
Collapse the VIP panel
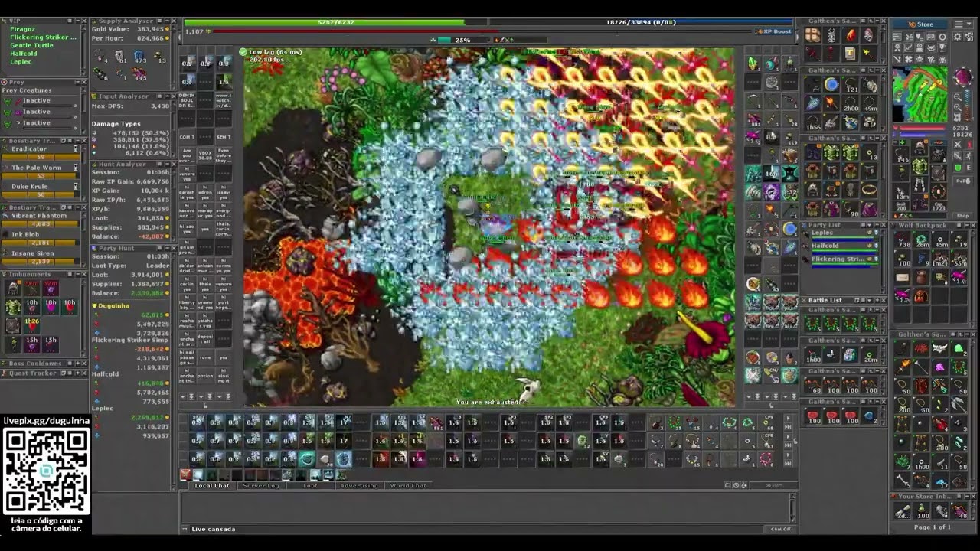coord(77,21)
